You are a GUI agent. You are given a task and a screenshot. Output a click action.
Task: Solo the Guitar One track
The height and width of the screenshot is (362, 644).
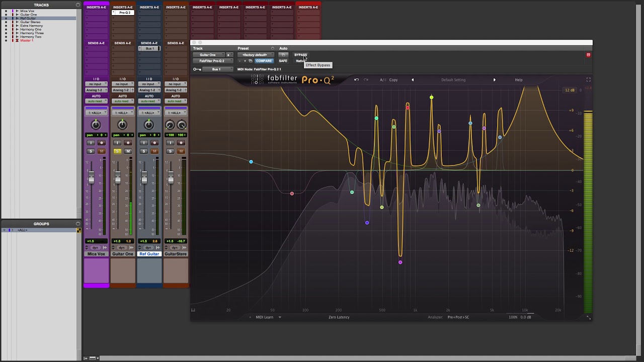pos(117,151)
